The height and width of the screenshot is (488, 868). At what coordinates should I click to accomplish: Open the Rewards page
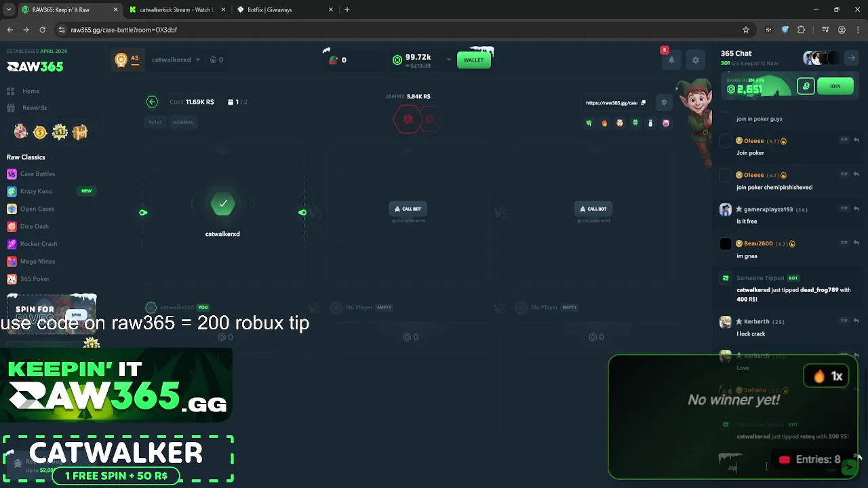[x=27, y=108]
